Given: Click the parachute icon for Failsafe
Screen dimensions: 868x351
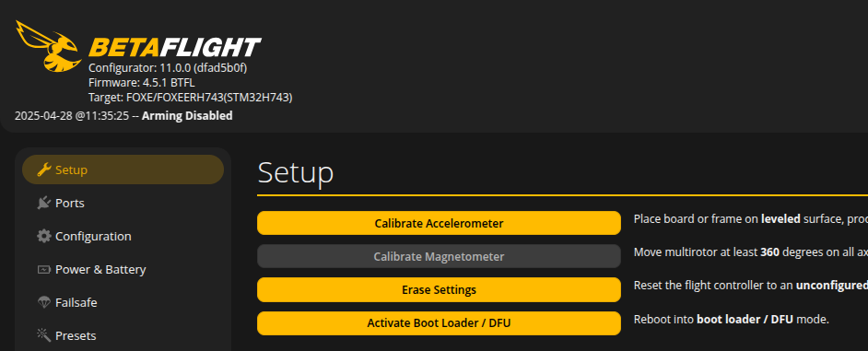Looking at the screenshot, I should 43,303.
